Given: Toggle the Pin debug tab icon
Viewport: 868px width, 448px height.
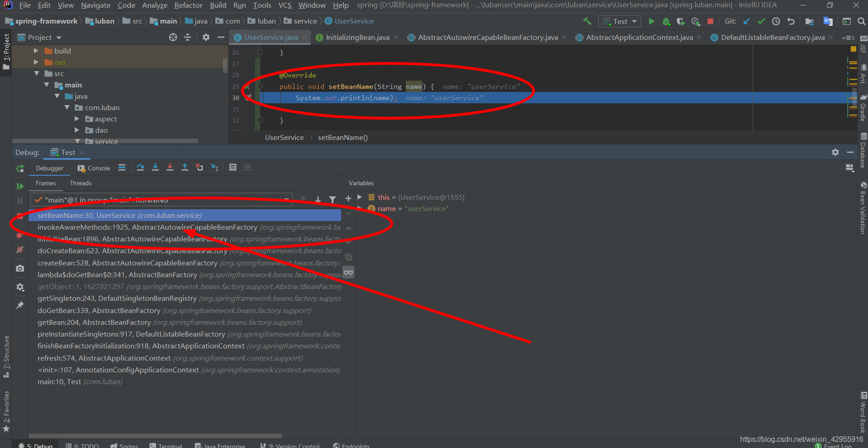Looking at the screenshot, I should tap(20, 305).
